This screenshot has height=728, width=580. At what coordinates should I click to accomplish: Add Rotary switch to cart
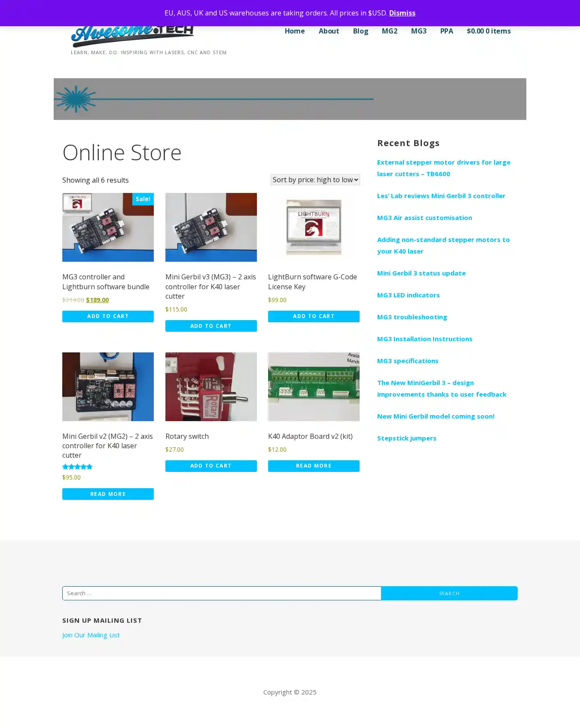click(x=211, y=466)
